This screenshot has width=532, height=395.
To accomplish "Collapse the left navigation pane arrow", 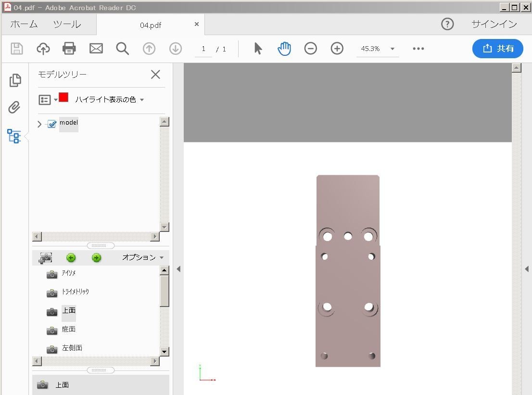I will 178,269.
